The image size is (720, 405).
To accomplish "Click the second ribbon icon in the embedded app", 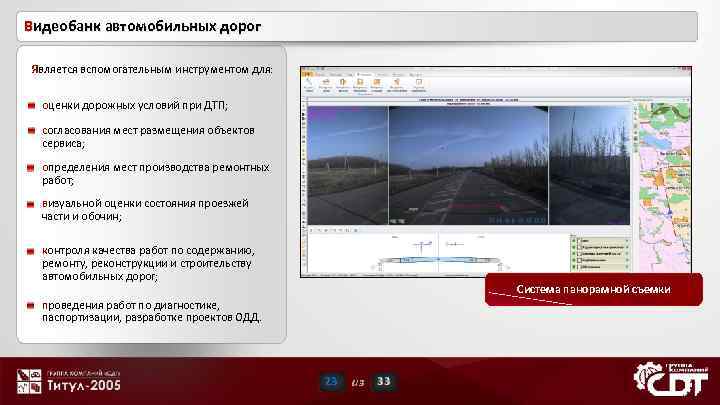I will 326,84.
